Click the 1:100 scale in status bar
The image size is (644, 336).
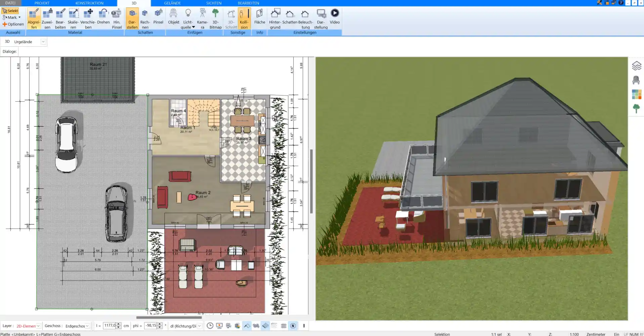[x=574, y=334]
